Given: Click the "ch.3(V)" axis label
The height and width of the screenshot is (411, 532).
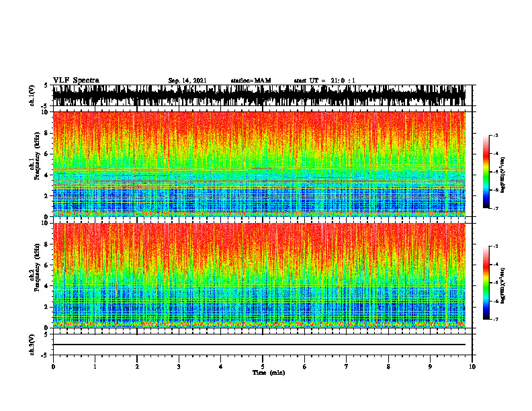Looking at the screenshot, I should (x=32, y=345).
